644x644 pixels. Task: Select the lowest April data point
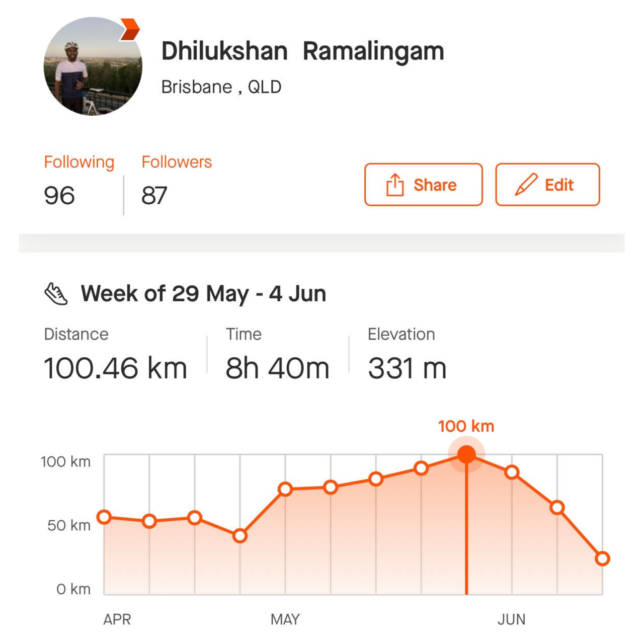[240, 536]
